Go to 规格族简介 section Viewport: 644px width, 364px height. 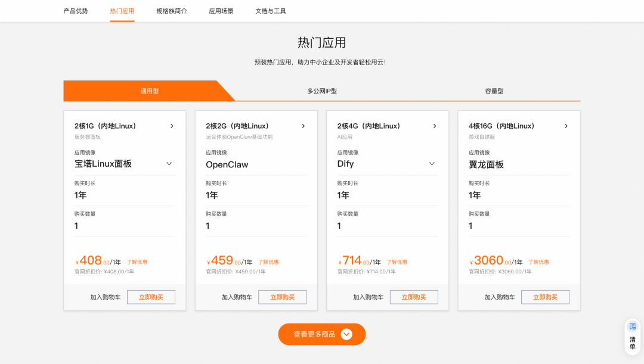click(x=172, y=11)
